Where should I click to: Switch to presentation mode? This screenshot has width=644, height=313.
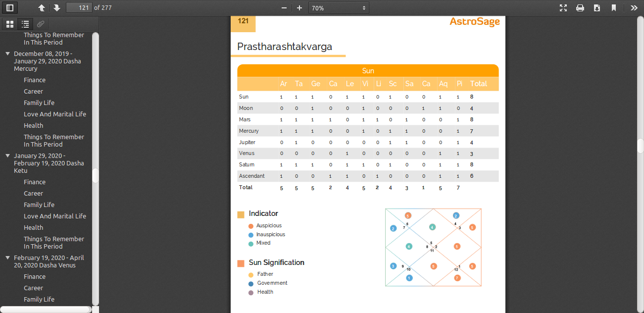563,8
